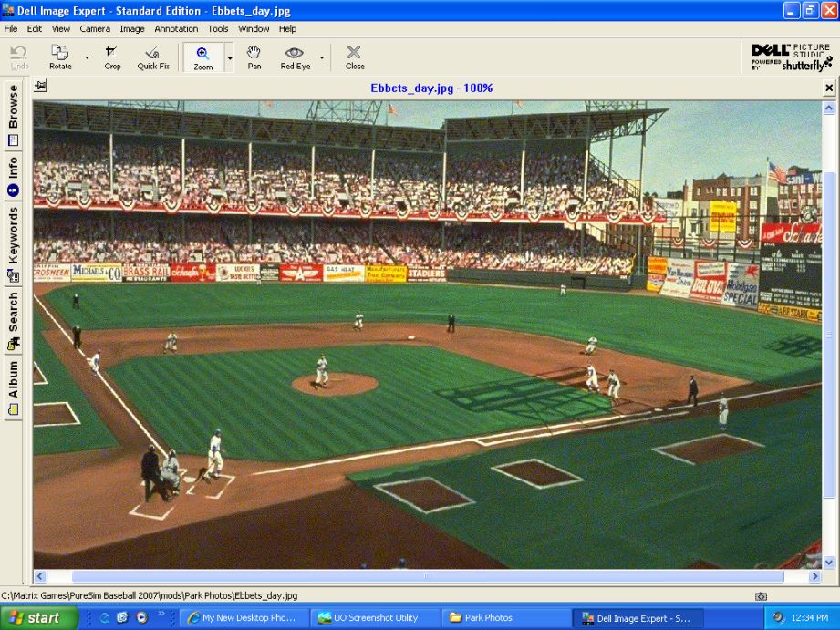
Task: Click the file path in status bar
Action: point(150,595)
